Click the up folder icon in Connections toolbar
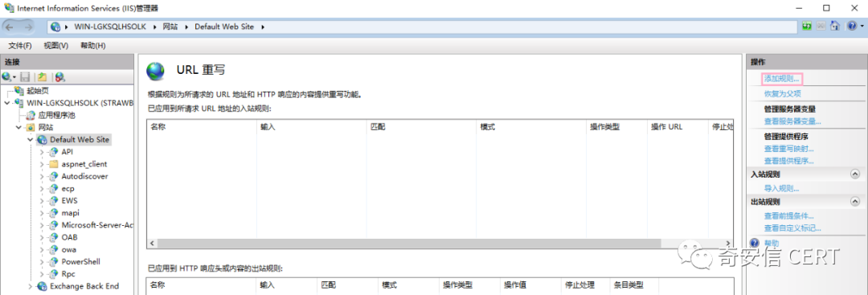868x295 pixels. pos(42,77)
